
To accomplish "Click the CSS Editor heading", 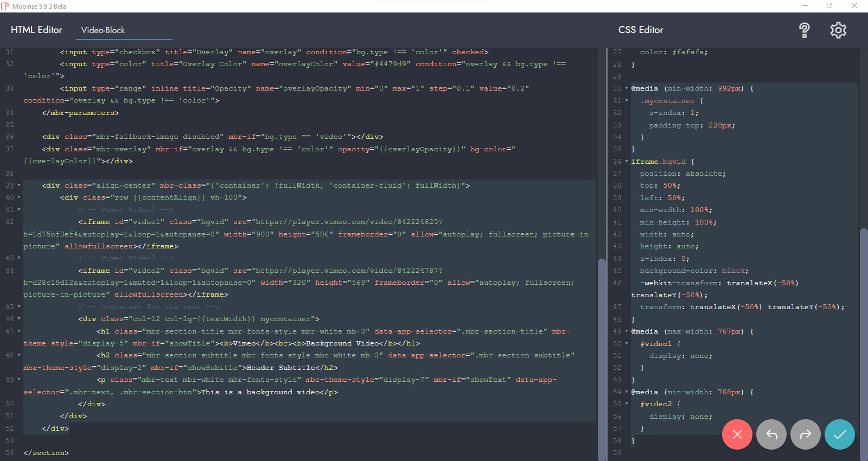I will click(641, 30).
